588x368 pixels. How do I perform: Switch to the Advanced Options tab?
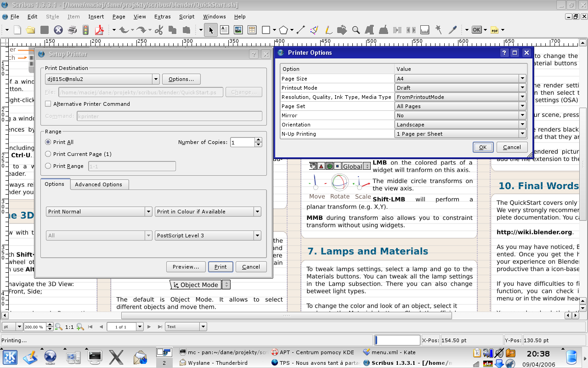(99, 184)
